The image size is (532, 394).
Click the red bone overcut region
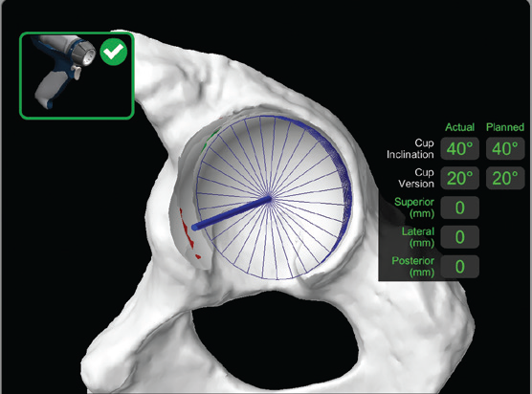click(x=188, y=233)
